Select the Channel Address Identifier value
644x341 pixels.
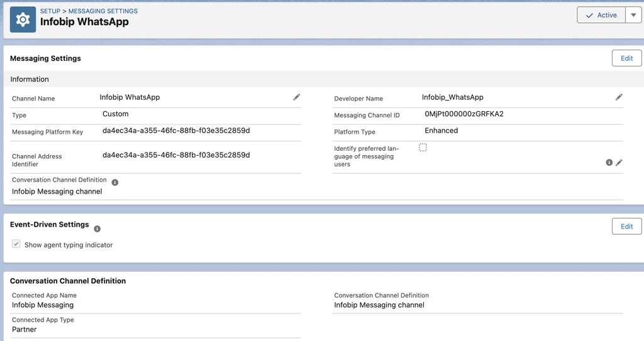click(176, 155)
